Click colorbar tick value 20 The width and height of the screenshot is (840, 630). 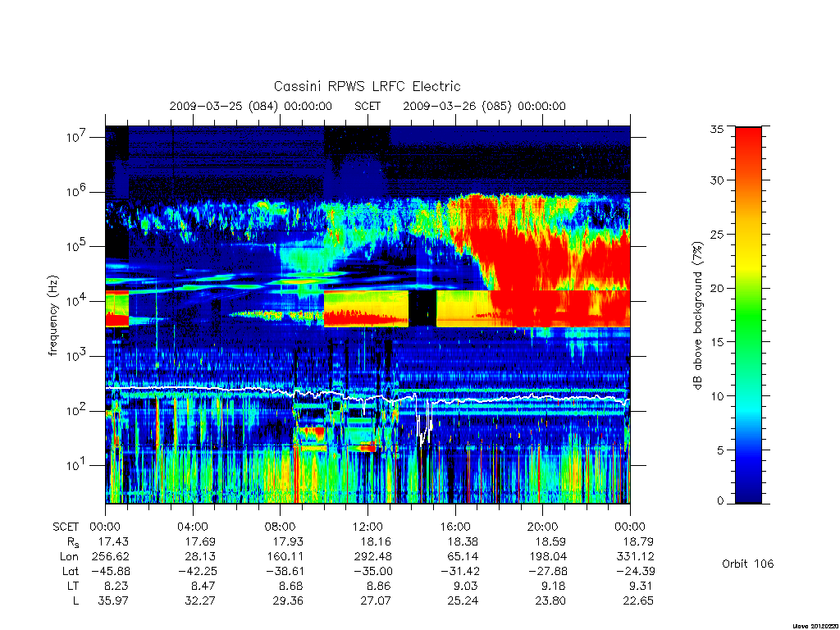[x=717, y=288]
